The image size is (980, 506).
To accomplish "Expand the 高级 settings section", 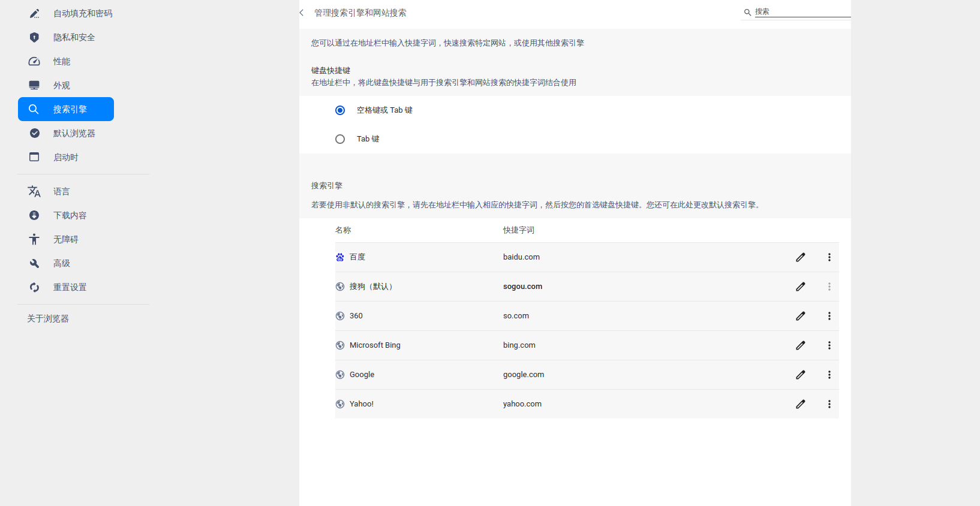I will (x=66, y=263).
